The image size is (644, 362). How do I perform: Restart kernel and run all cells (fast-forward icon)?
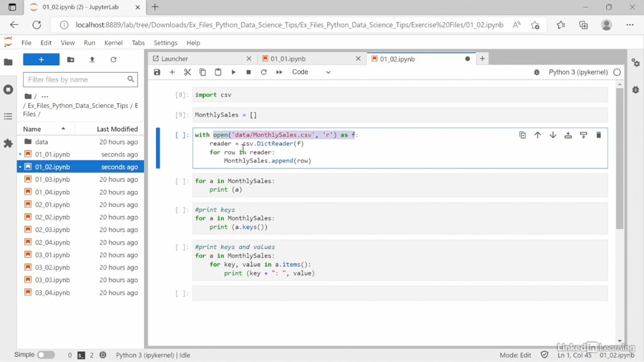pyautogui.click(x=279, y=72)
